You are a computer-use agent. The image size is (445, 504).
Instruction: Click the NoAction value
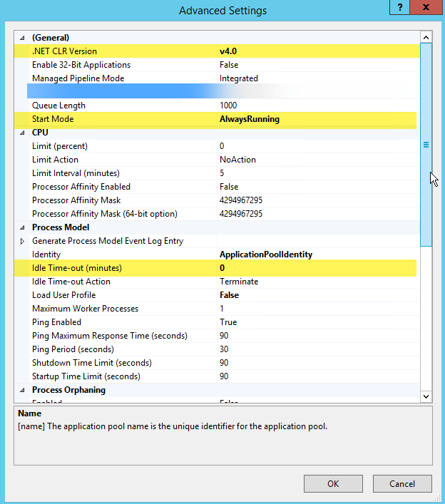click(237, 160)
